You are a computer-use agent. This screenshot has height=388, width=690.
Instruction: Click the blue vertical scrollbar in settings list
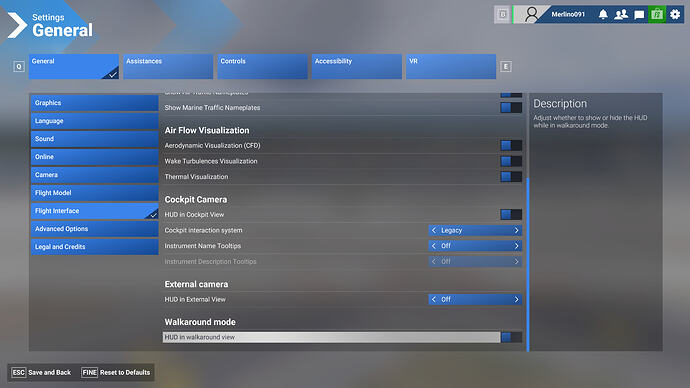pos(527,264)
